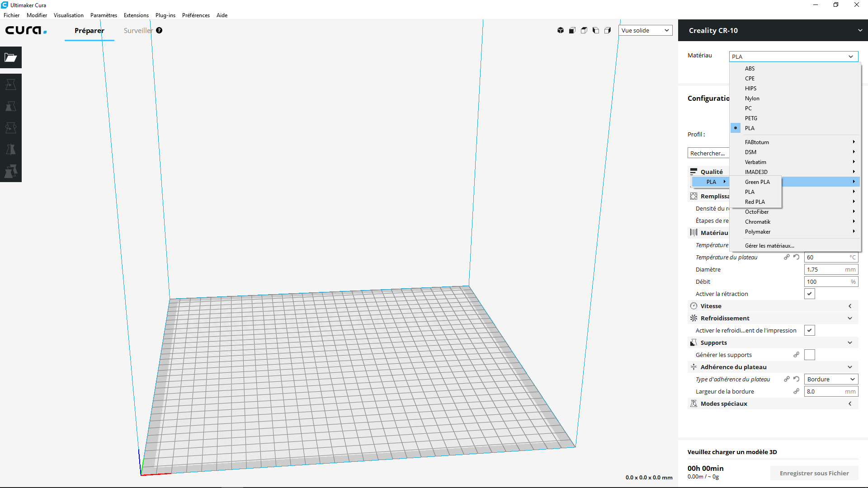
Task: Toggle print cooling activation checkbox
Action: [x=809, y=330]
